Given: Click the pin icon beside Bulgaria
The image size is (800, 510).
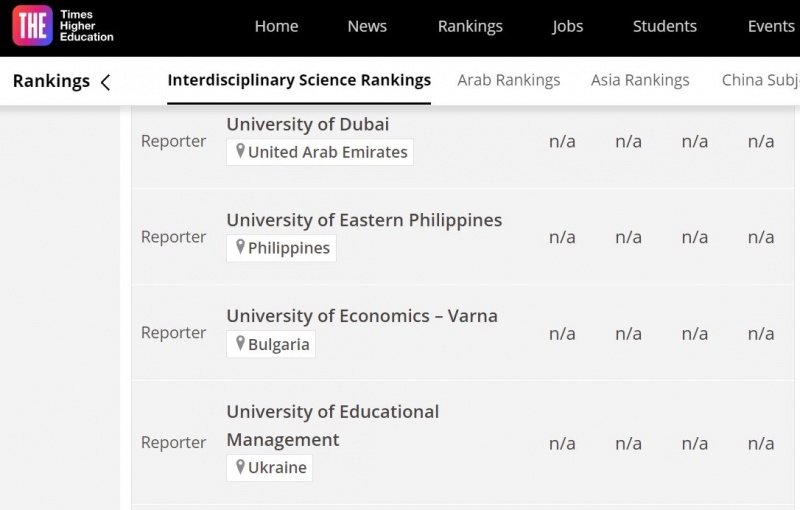Looking at the screenshot, I should pos(240,343).
